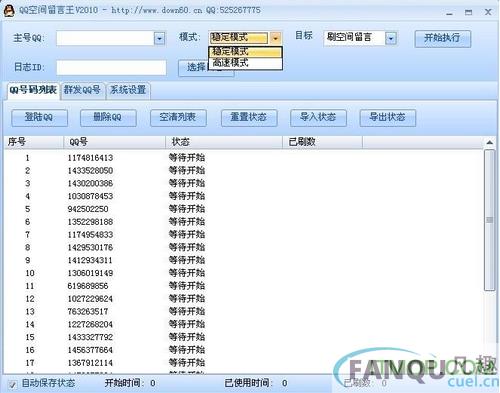Toggle the 自动保存状态 checkbox

coord(12,385)
